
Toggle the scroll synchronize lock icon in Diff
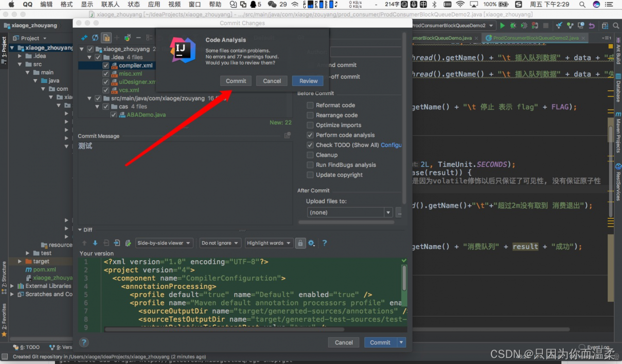300,243
